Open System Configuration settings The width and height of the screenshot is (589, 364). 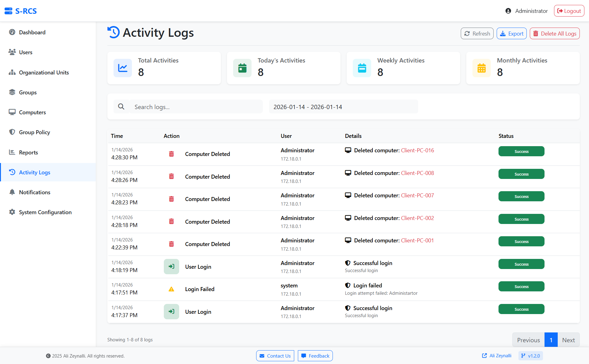click(45, 212)
